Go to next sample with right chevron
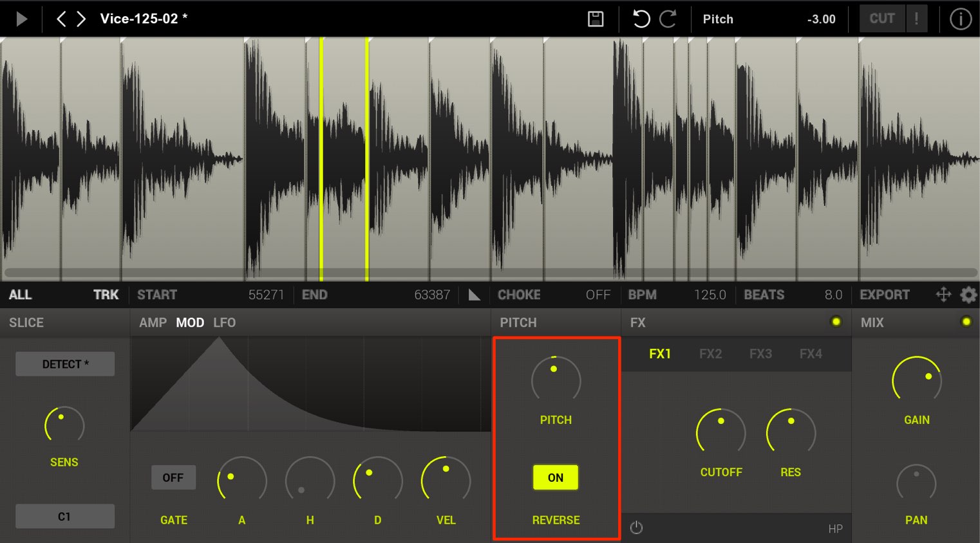This screenshot has height=543, width=980. pos(81,19)
